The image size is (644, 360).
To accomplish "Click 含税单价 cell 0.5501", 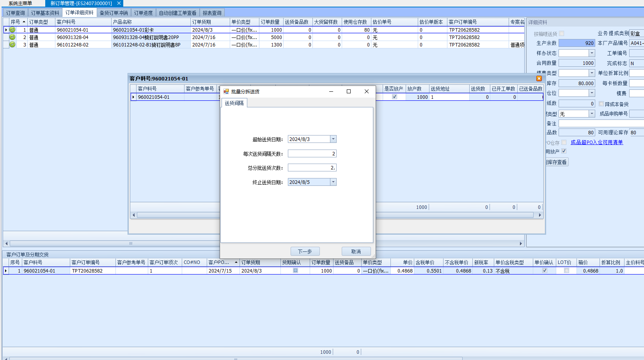I will [429, 271].
